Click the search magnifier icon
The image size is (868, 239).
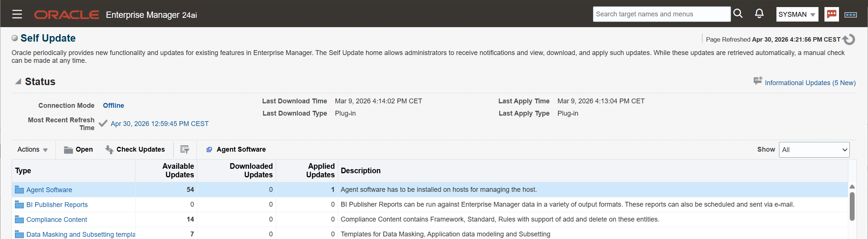(738, 14)
